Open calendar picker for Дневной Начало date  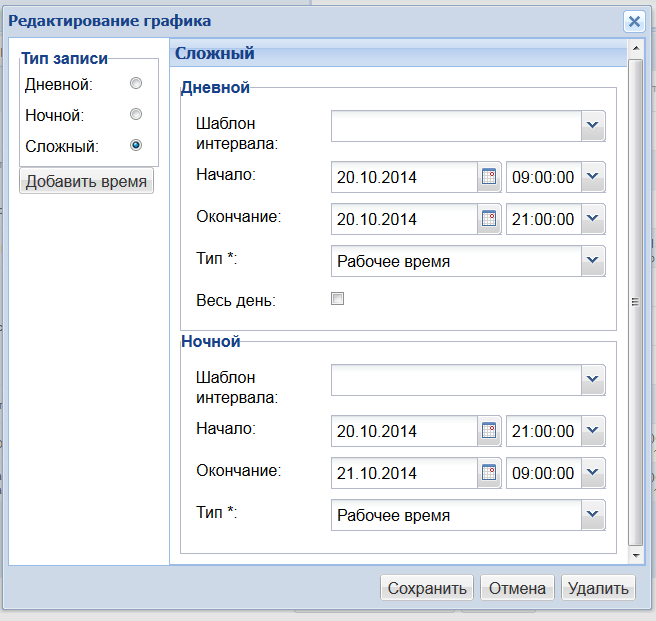click(x=489, y=177)
